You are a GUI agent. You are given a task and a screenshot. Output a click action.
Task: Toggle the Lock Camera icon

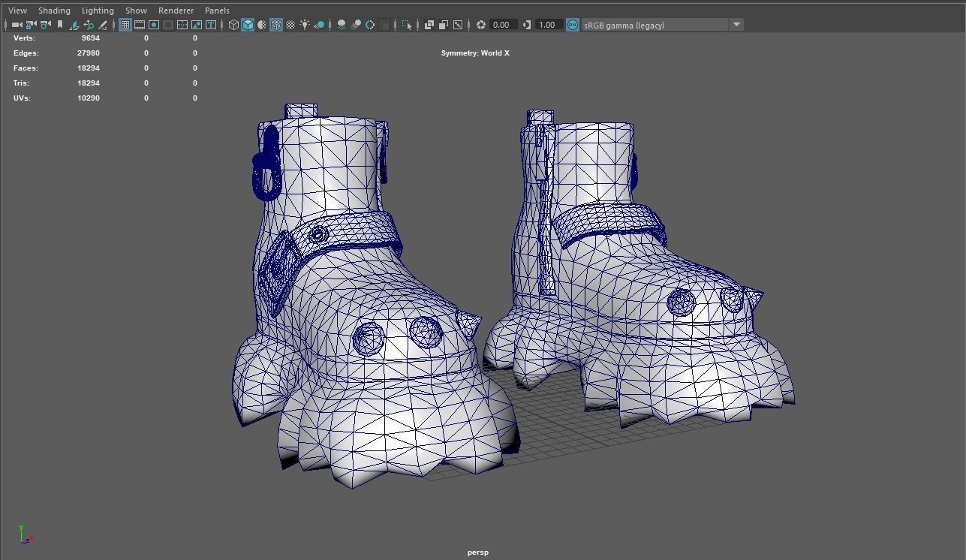pos(31,25)
